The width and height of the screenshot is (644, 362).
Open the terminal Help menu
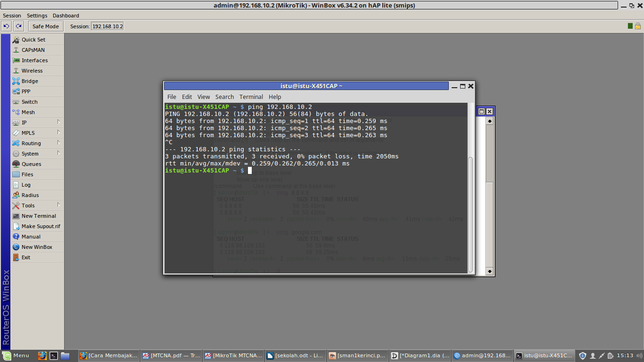(275, 97)
